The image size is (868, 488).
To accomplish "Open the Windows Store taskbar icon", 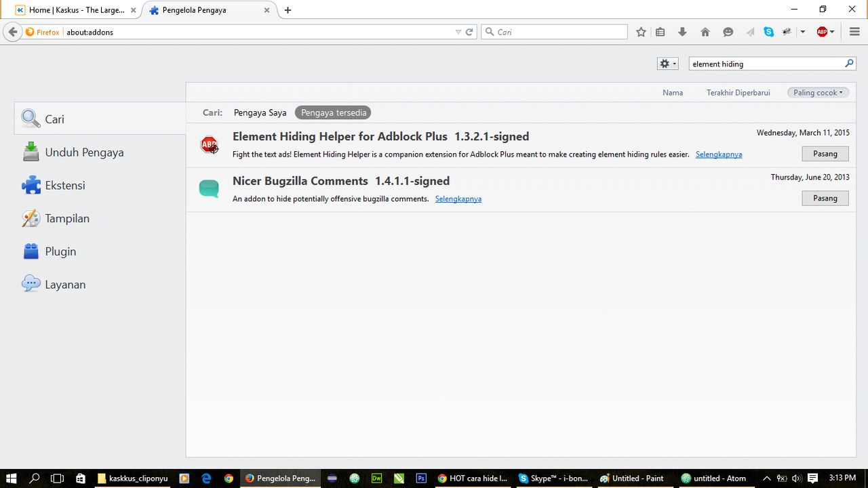I will coord(81,479).
